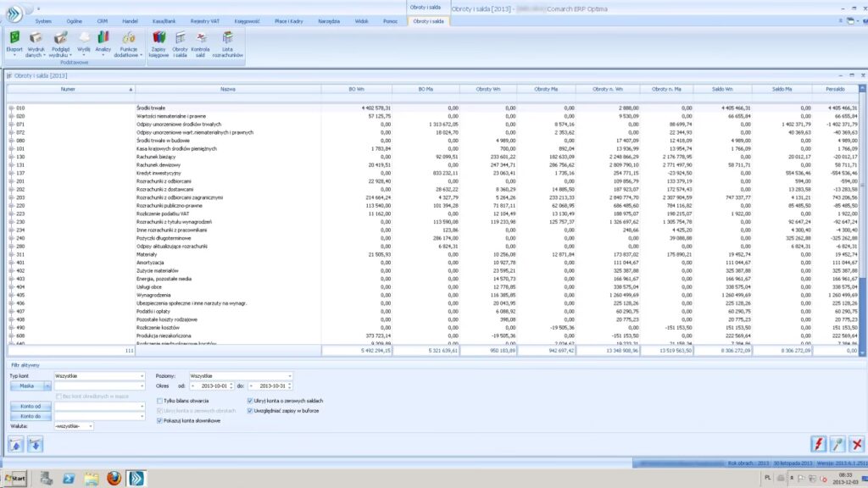Open the Analizy chart tool
The image size is (868, 488).
tap(104, 38)
